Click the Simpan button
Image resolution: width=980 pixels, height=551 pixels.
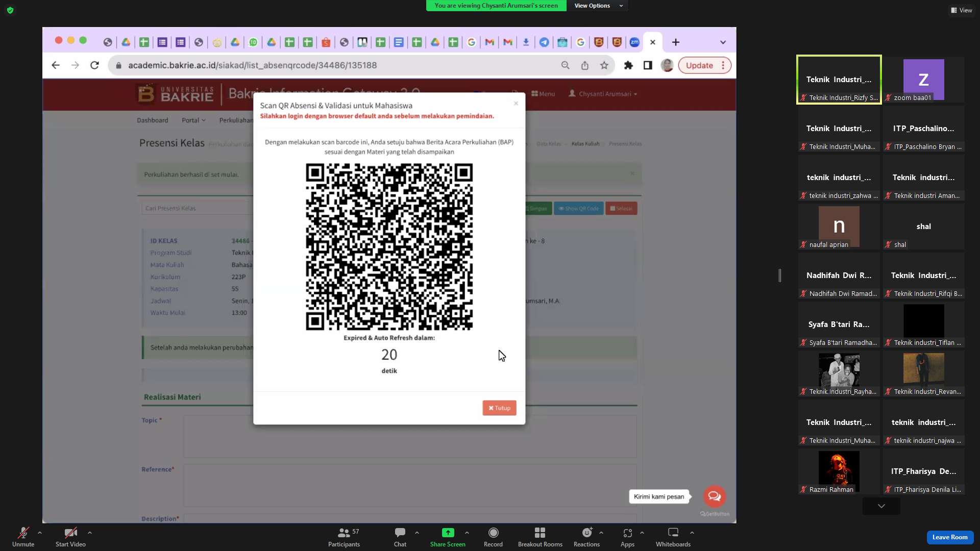(x=537, y=208)
